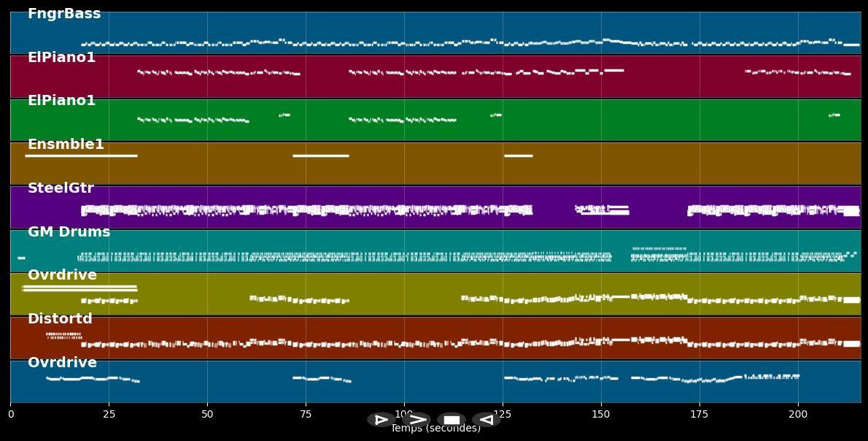Click the 200 second tick on the time axis
The image size is (868, 441).
798,414
